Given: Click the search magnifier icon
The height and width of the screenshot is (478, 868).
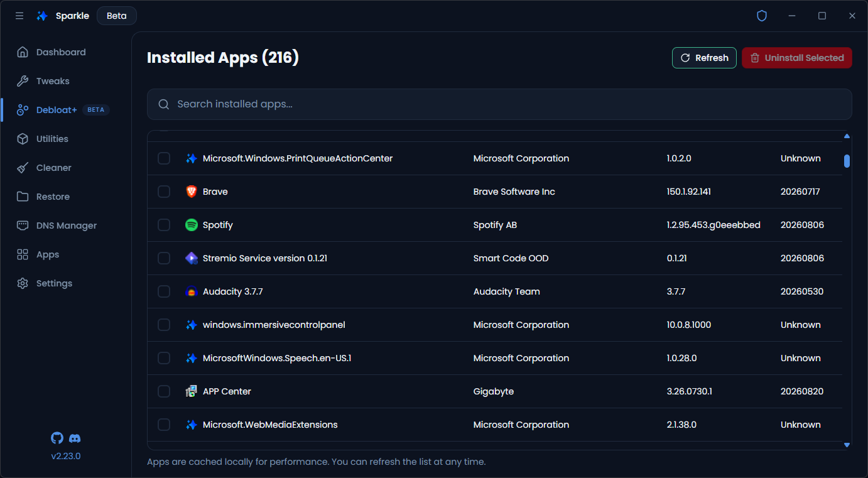Looking at the screenshot, I should 164,104.
